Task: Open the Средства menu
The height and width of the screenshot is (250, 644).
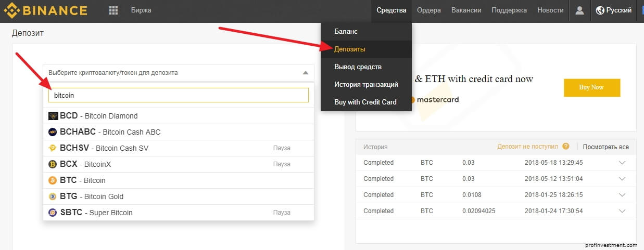Action: [x=391, y=10]
